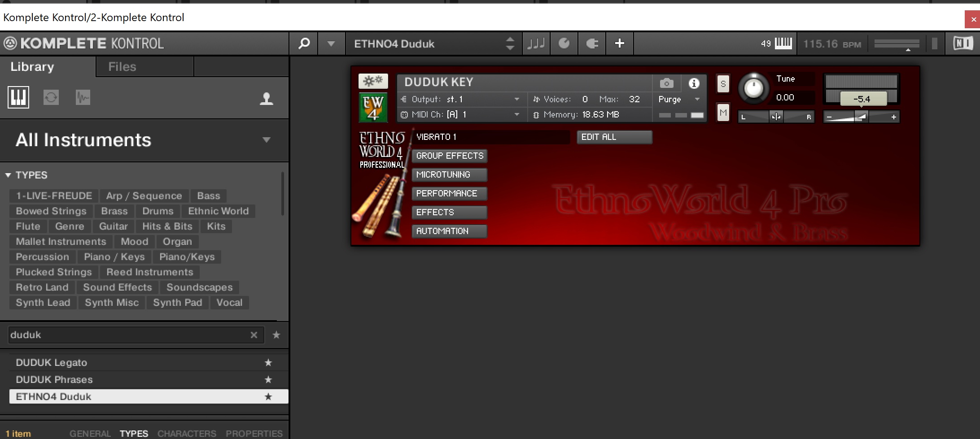Switch to the Files tab
The height and width of the screenshot is (439, 980).
[x=122, y=67]
